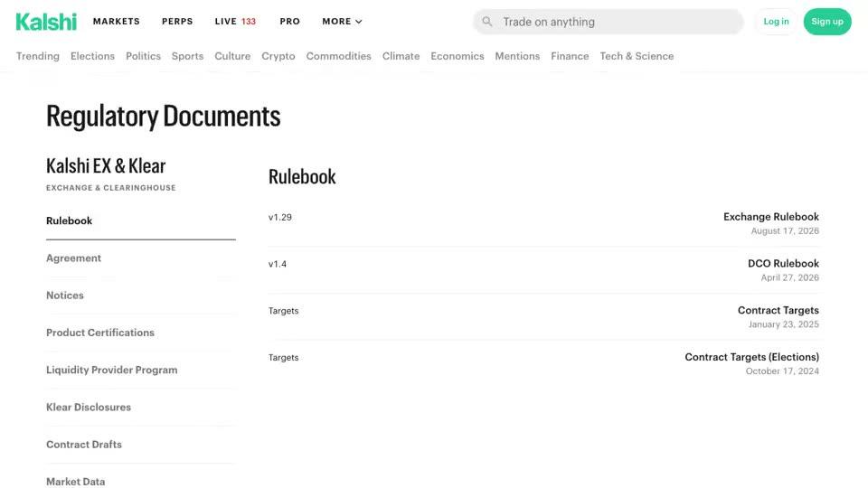
Task: Select the Climate category
Action: pyautogui.click(x=401, y=56)
